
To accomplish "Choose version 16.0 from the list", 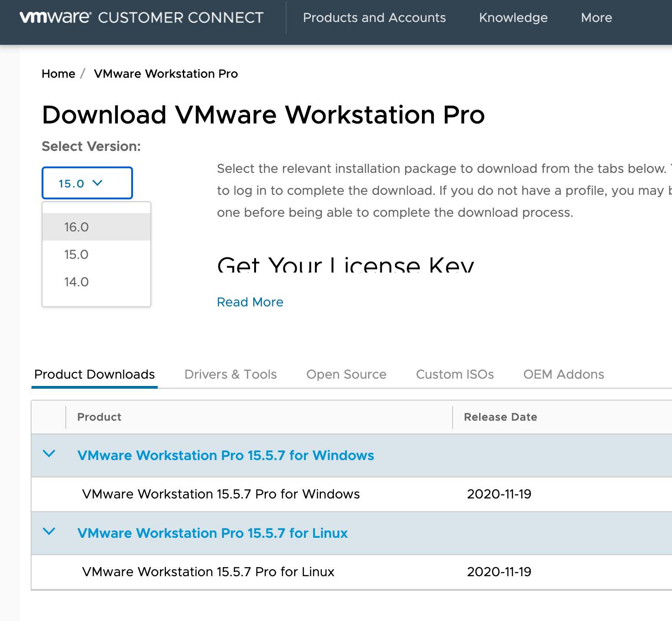I will coord(76,227).
